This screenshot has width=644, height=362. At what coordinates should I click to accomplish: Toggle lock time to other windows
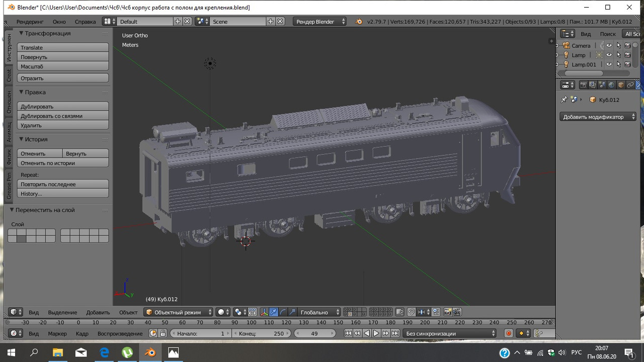pyautogui.click(x=163, y=333)
